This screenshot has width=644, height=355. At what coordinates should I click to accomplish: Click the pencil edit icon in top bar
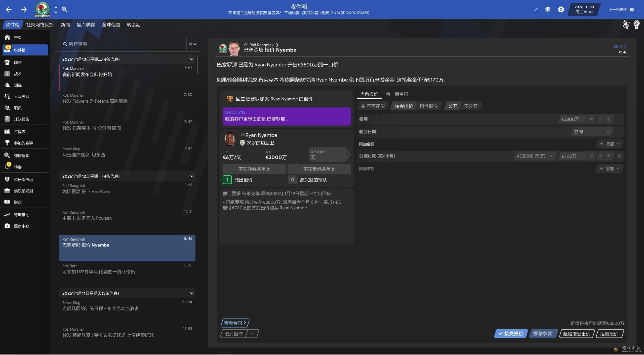point(536,10)
